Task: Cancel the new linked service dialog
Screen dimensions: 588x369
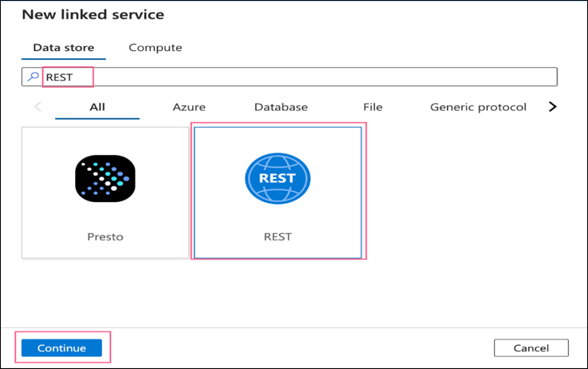Action: [531, 348]
